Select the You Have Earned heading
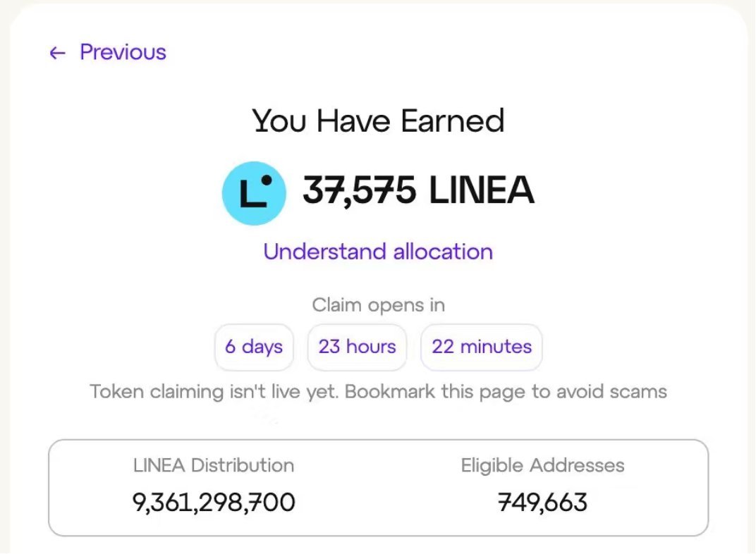This screenshot has height=554, width=756. pyautogui.click(x=379, y=121)
